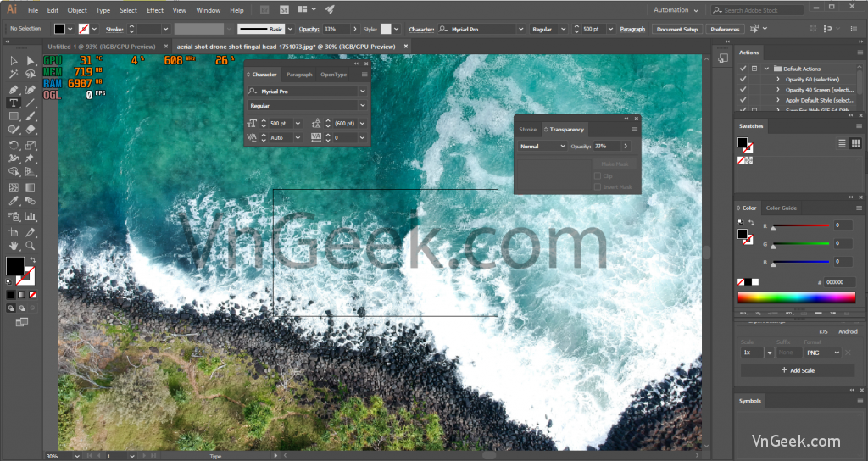Select the Perspective Grid tool
The width and height of the screenshot is (868, 461).
pos(31,172)
